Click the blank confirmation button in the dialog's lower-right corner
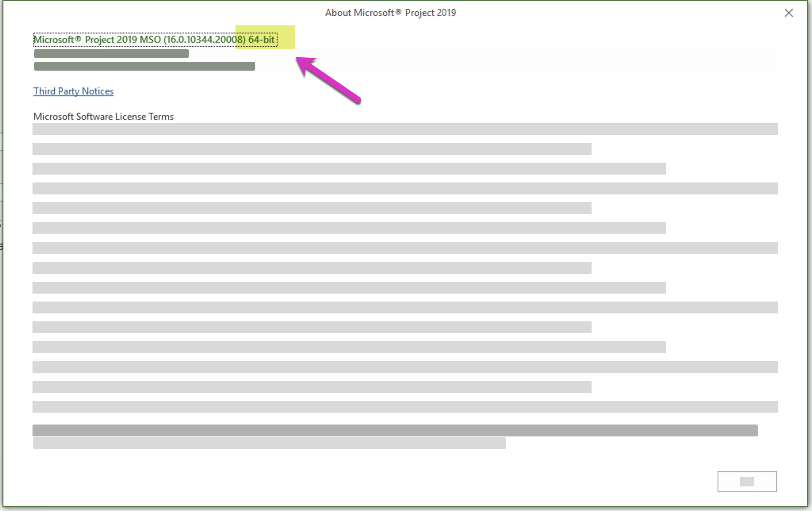Screen dimensions: 812x511 click(747, 481)
